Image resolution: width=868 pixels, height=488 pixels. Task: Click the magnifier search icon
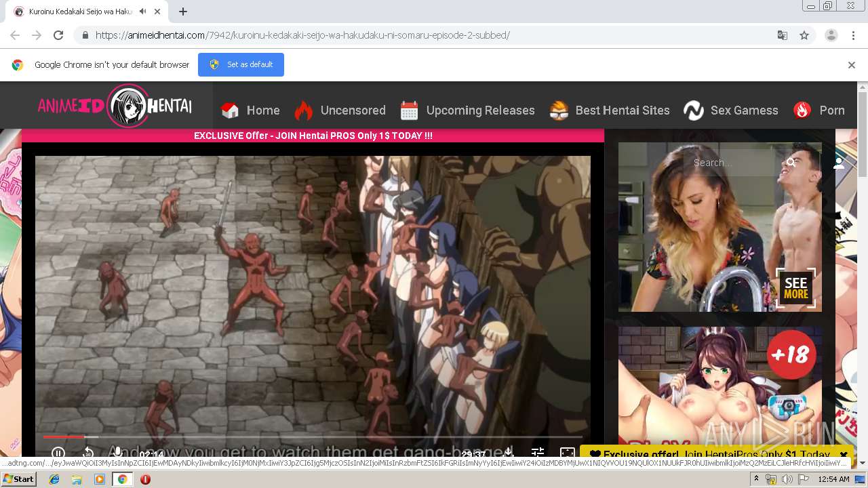click(x=791, y=163)
